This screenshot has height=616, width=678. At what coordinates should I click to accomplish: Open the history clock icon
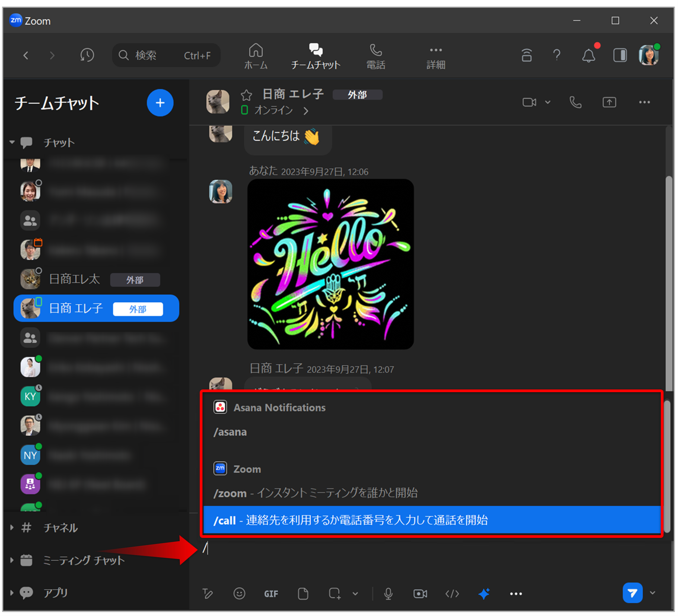(87, 55)
